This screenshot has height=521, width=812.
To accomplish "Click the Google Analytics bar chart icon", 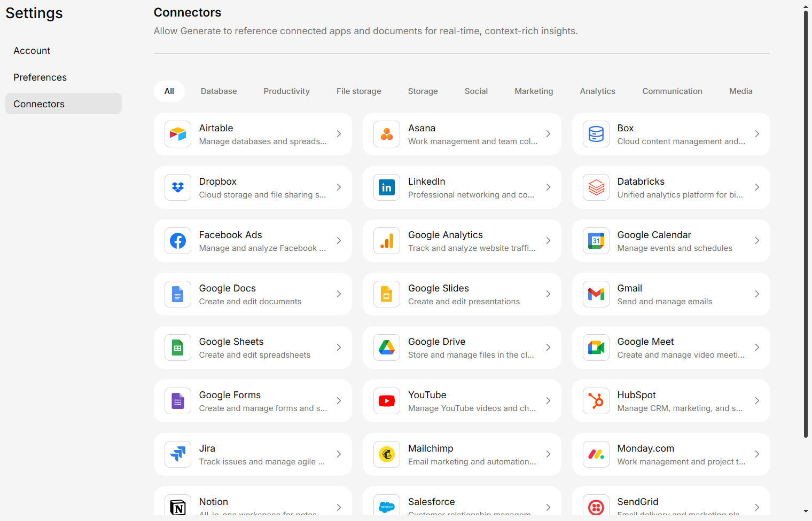I will 387,241.
